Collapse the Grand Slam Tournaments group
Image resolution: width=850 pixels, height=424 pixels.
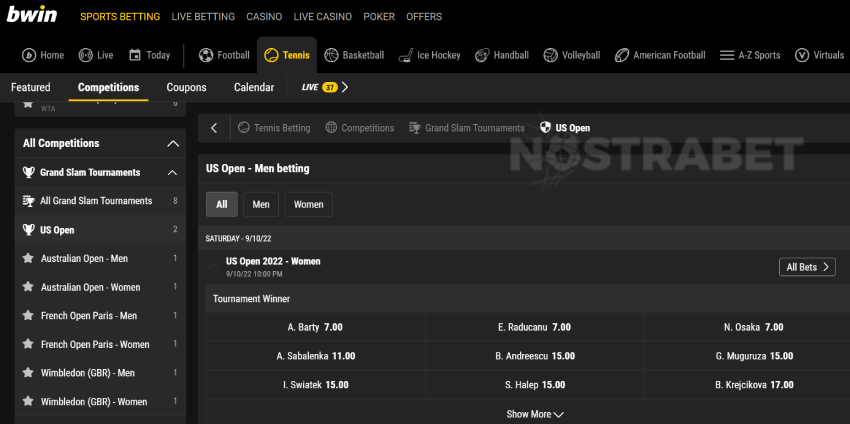coord(172,172)
